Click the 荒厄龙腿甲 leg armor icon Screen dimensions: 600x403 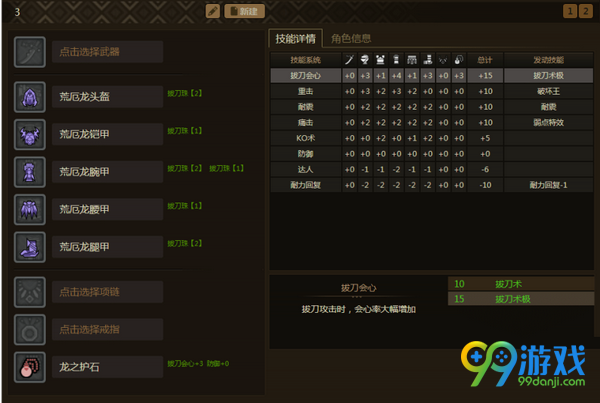tap(30, 247)
